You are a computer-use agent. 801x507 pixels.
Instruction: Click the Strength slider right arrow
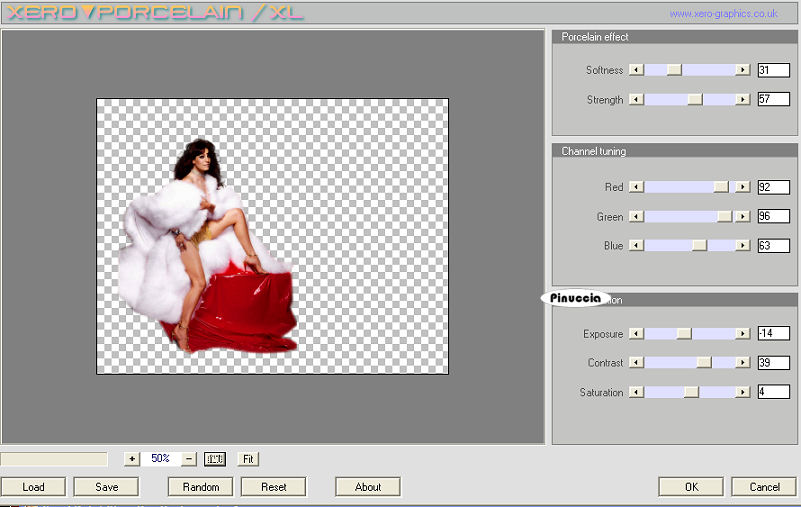click(x=742, y=100)
